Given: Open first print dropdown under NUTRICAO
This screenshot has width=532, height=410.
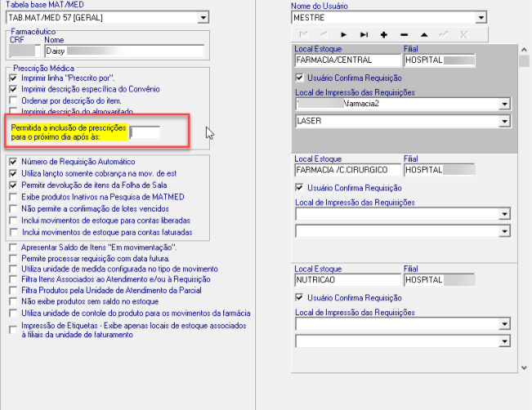Looking at the screenshot, I should tap(504, 324).
